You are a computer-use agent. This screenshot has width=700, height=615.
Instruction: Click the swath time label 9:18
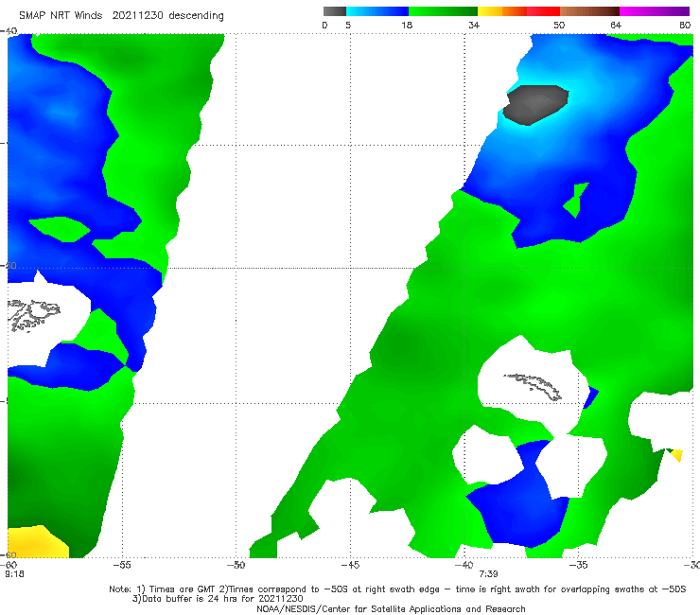(x=14, y=574)
